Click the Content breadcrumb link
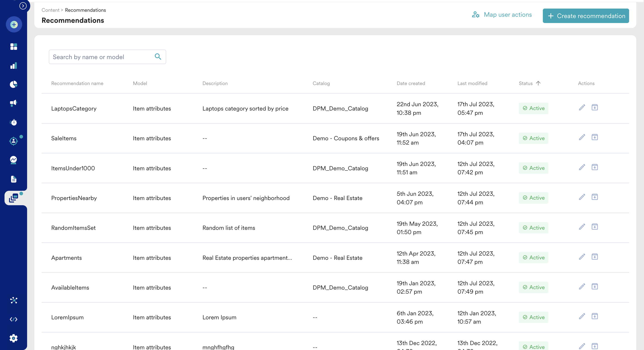Screen dimensions: 644x350 point(50,10)
